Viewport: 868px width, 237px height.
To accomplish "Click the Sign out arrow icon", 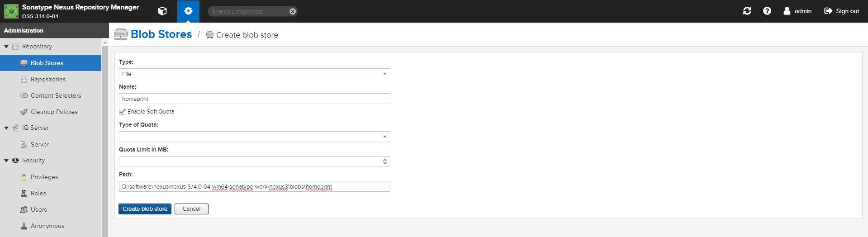I will point(828,11).
